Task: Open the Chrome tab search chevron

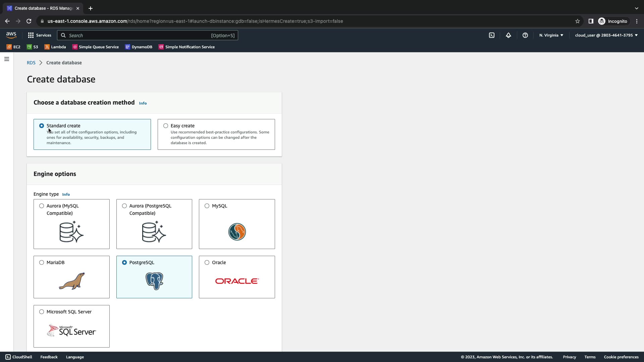Action: click(x=637, y=8)
